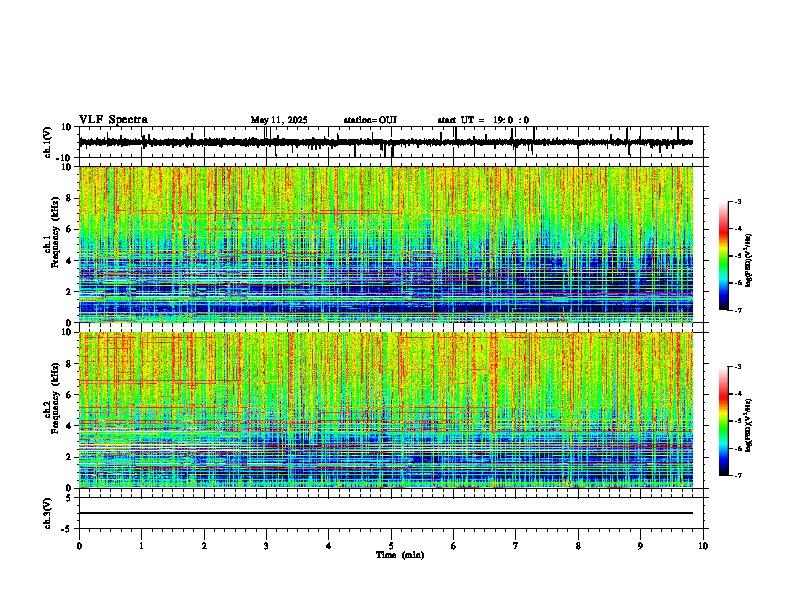Click the 'Time (min)' x-axis label
This screenshot has height=612, width=792.
point(400,555)
